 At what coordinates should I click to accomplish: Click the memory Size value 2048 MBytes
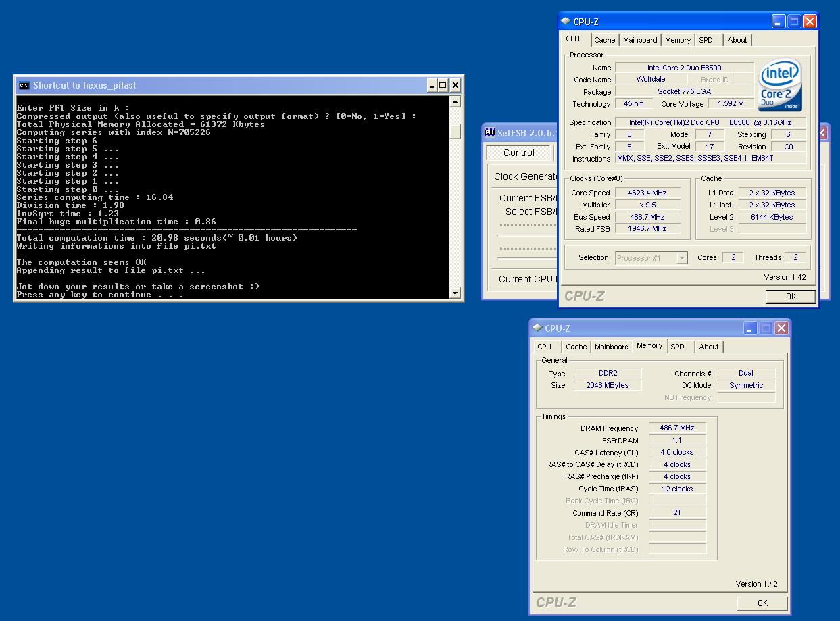pyautogui.click(x=608, y=385)
